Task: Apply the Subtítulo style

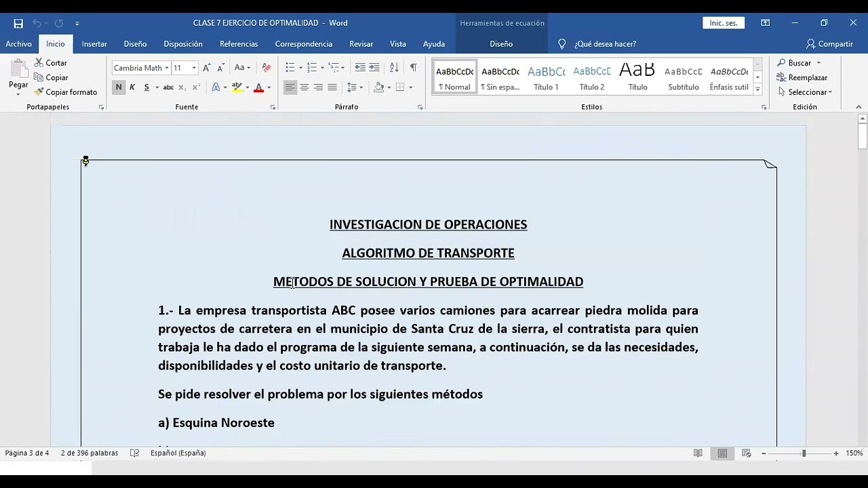Action: 684,77
